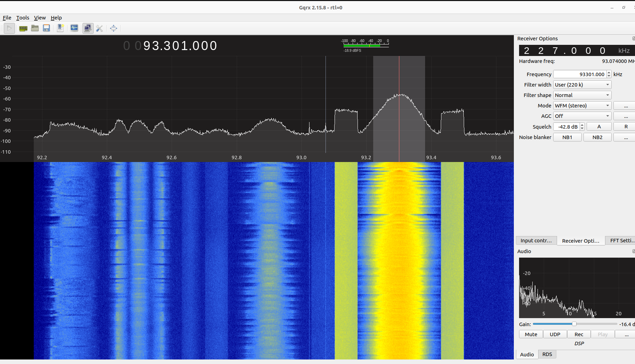Toggle the Mute audio button

pos(531,334)
